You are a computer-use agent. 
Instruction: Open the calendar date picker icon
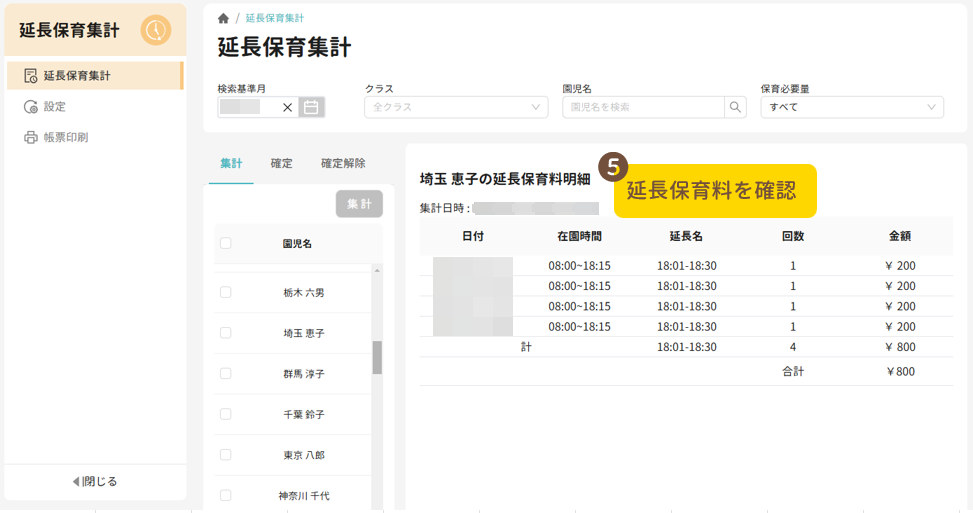tap(312, 107)
